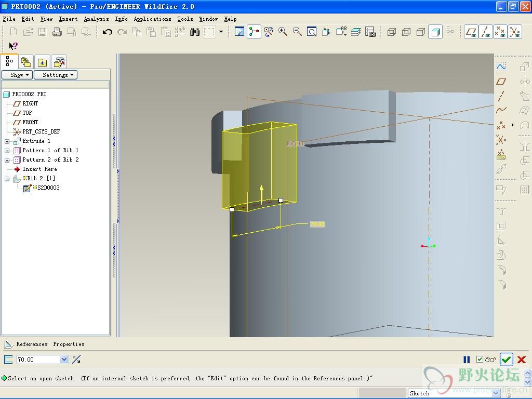
Task: Select the Datum Curve tool
Action: [x=501, y=110]
